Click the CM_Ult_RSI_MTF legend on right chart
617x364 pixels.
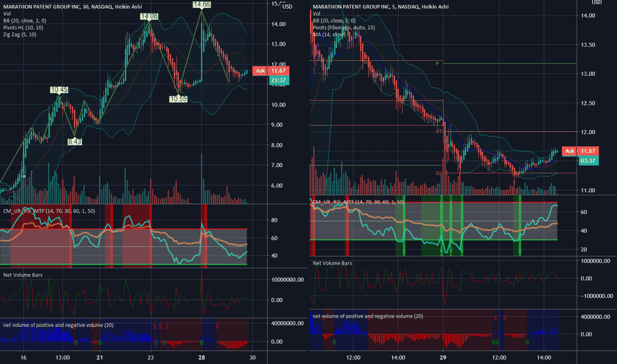[358, 202]
